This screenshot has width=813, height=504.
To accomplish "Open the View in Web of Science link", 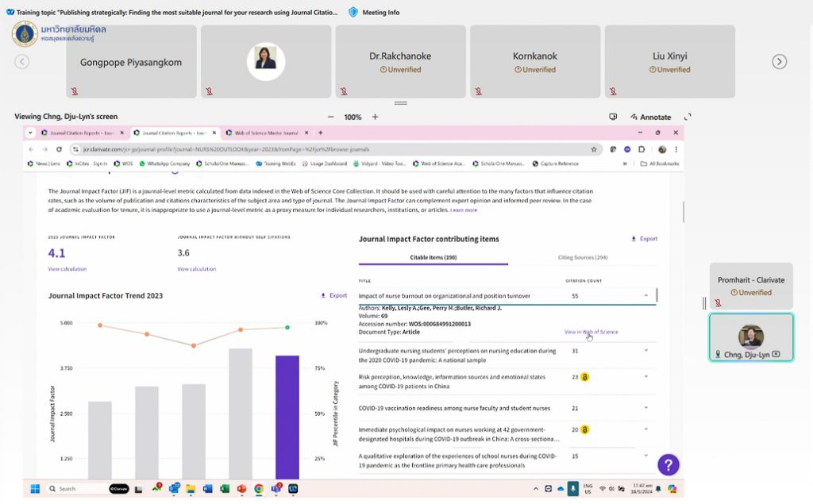I will [x=591, y=332].
